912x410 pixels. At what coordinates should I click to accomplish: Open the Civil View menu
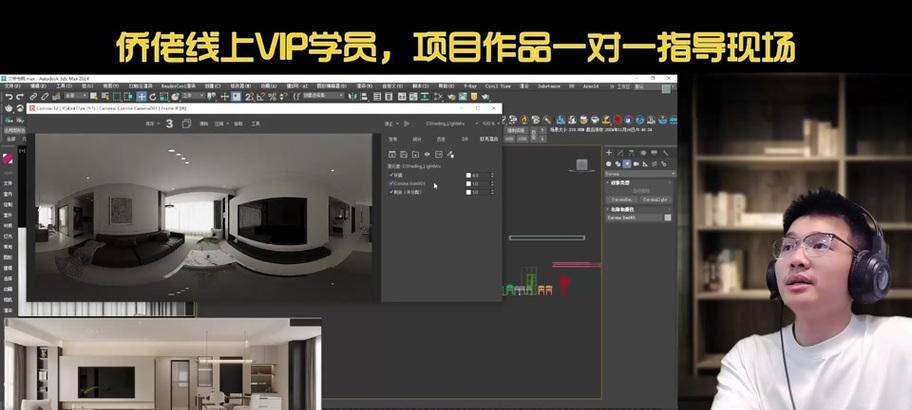(x=498, y=85)
